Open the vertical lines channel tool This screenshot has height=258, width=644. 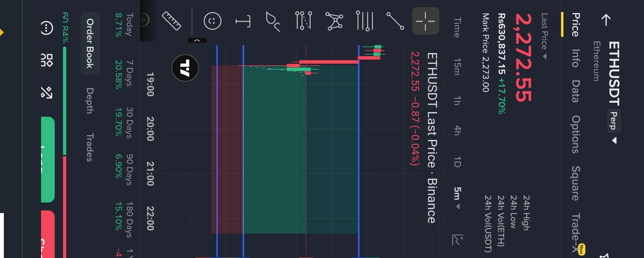pos(365,21)
